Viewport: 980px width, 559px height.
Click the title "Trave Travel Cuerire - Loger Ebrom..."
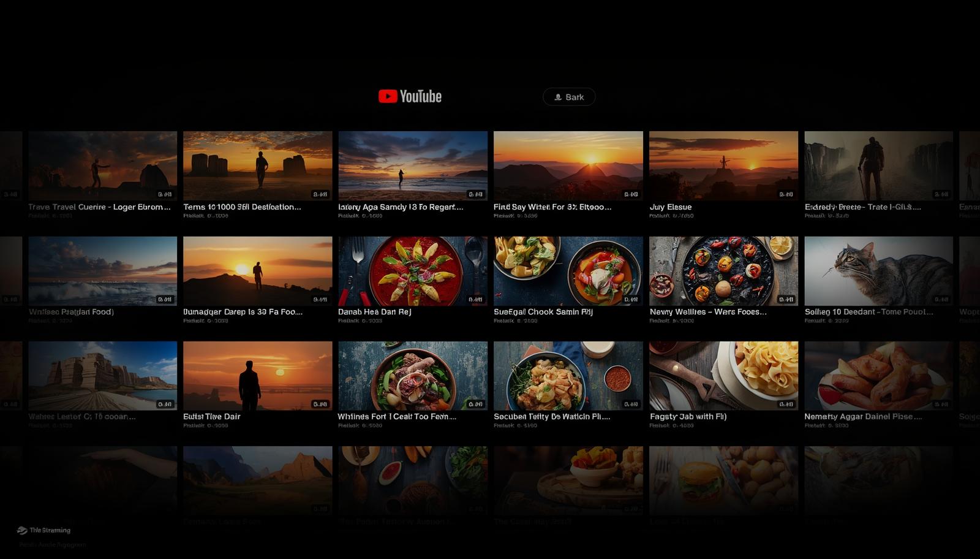coord(99,207)
